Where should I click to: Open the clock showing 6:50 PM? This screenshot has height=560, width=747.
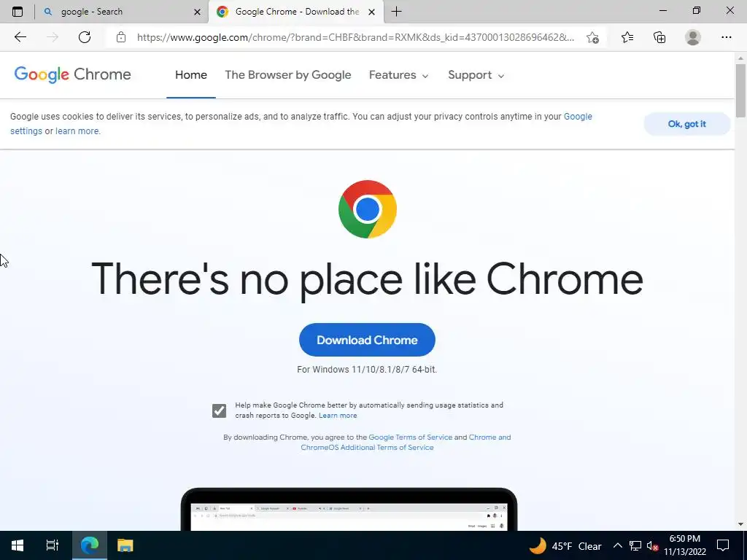[685, 545]
